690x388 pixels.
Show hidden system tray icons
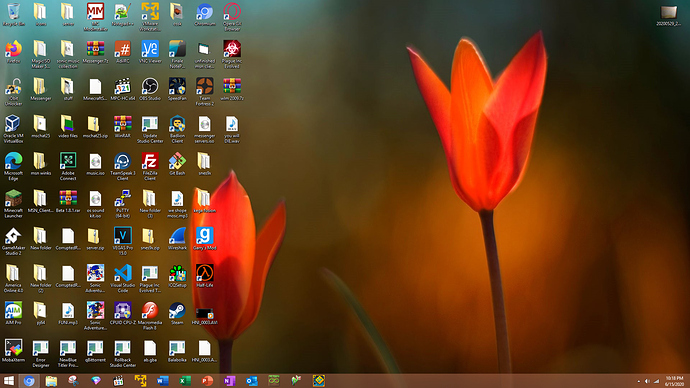point(639,381)
